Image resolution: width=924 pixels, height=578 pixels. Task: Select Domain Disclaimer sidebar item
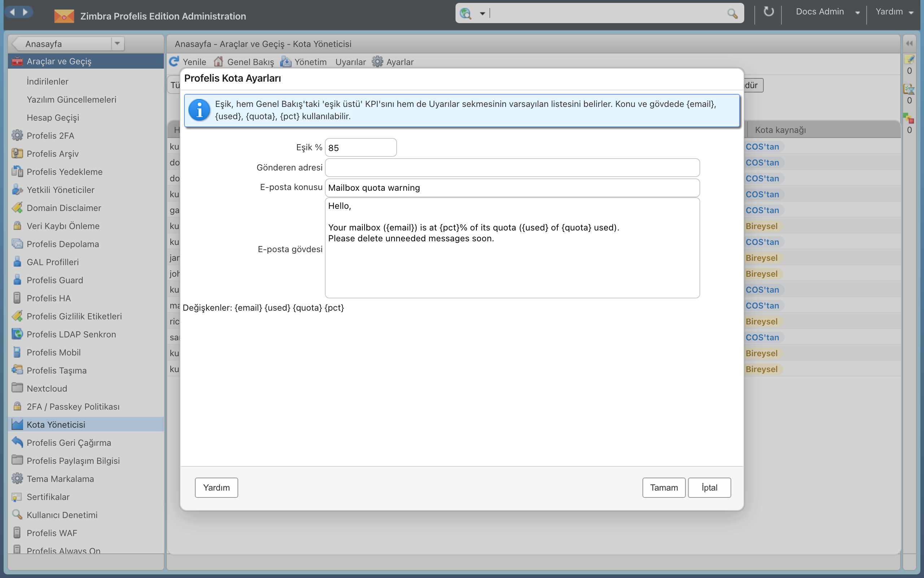pos(86,208)
